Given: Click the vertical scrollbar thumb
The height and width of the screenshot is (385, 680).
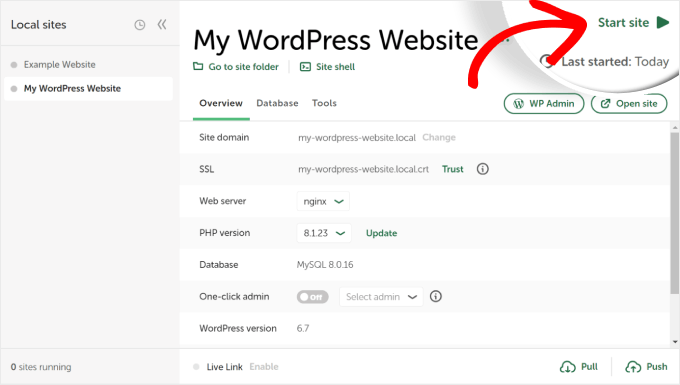Looking at the screenshot, I should click(674, 213).
